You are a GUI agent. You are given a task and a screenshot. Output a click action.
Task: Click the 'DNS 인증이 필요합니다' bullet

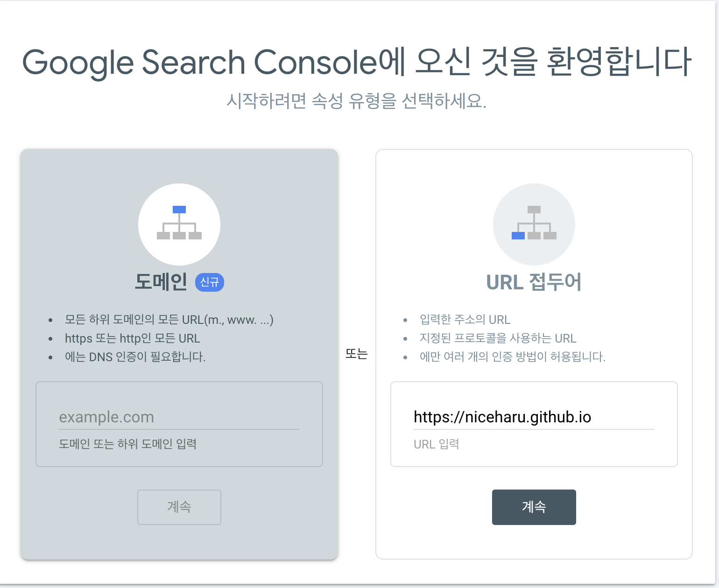[x=135, y=357]
